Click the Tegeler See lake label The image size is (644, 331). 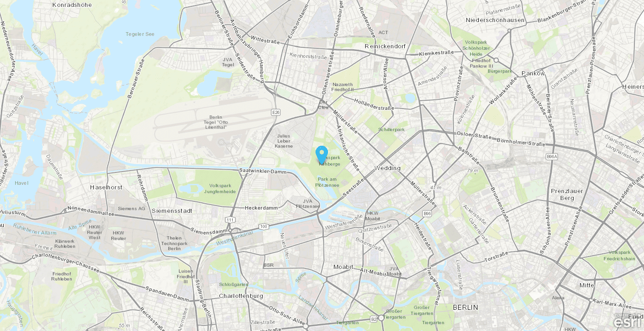coord(140,34)
